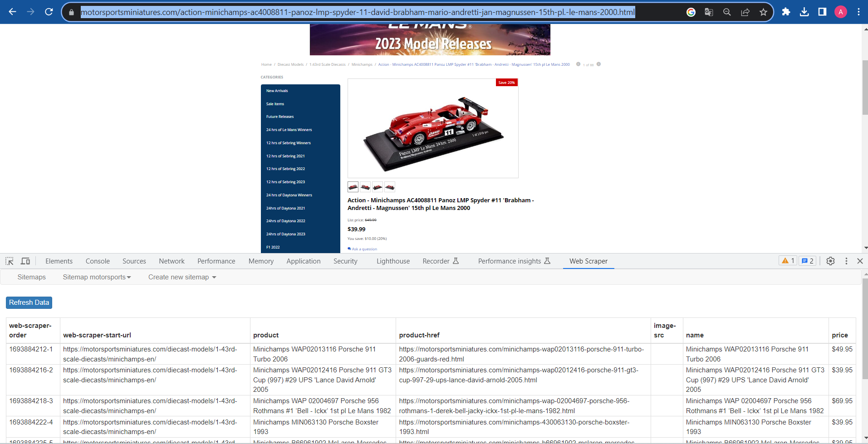Image resolution: width=868 pixels, height=444 pixels.
Task: Open the 24 hrs of Le Mans Winners category
Action: coord(289,130)
